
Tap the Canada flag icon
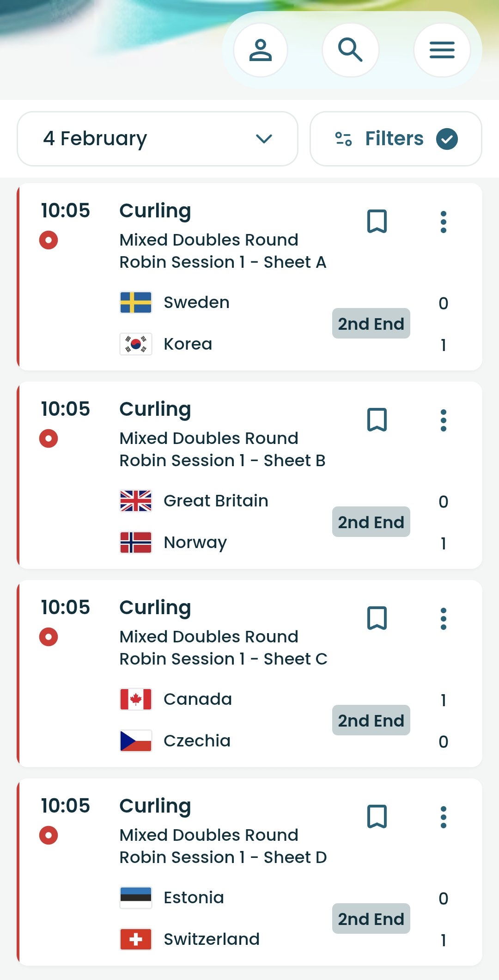(136, 699)
